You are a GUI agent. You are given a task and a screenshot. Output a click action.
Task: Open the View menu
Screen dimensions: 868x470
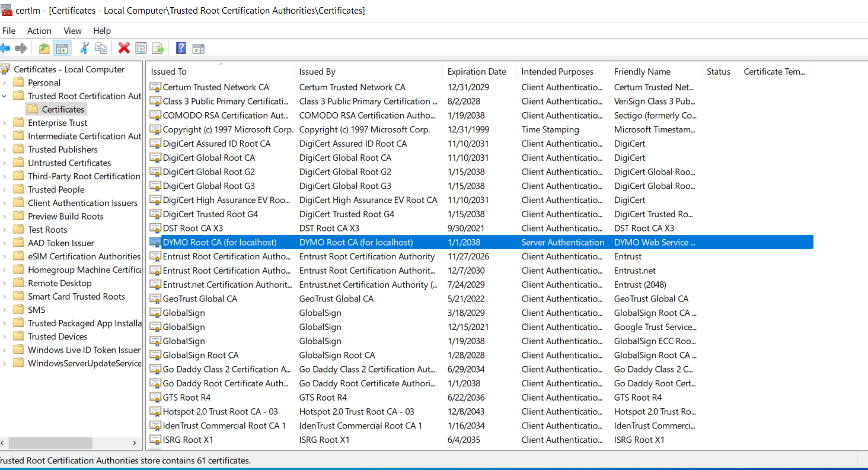pyautogui.click(x=72, y=31)
